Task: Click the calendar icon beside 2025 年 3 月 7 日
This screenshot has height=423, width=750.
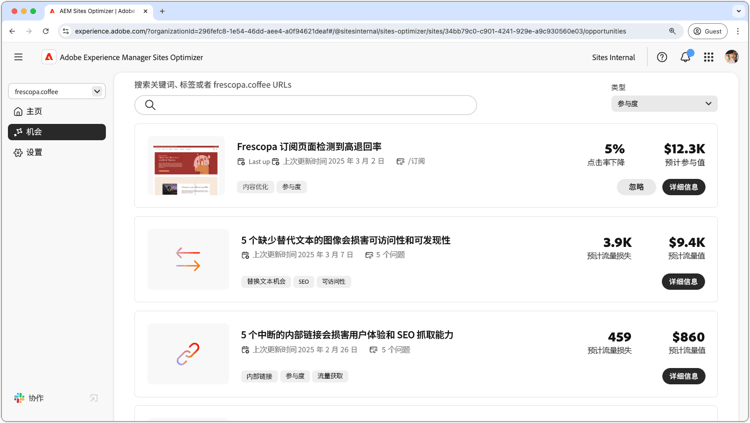Action: [x=245, y=255]
